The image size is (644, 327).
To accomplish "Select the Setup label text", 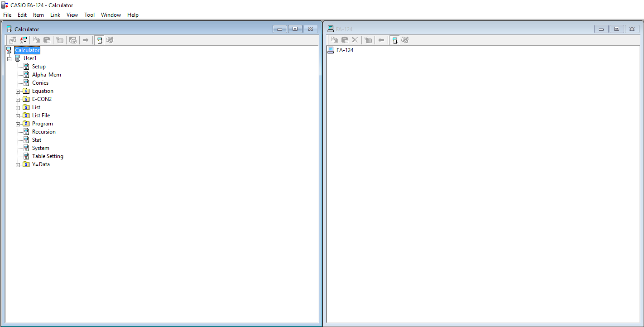I will [39, 67].
